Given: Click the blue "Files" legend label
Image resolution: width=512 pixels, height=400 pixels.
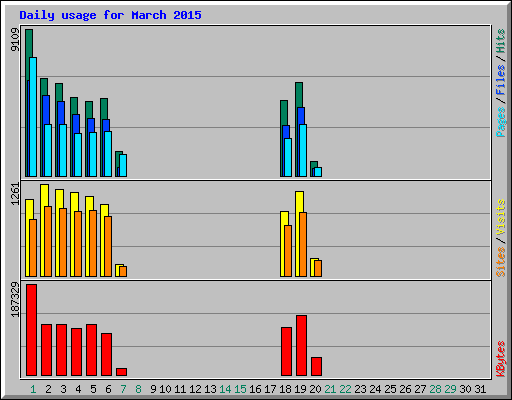Looking at the screenshot, I should point(500,79).
